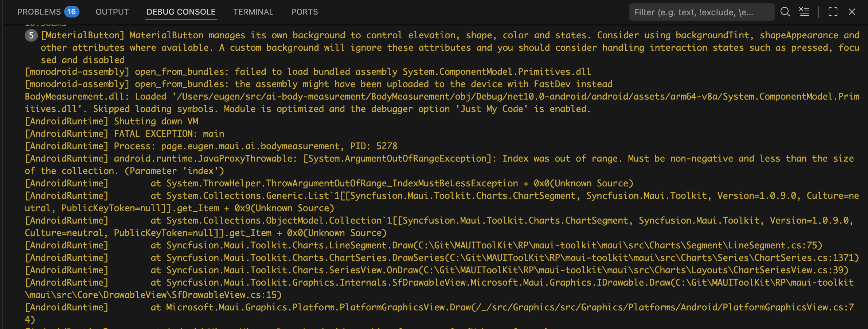Click the 5 occurrence badge on MaterialButton warning
Image resolution: width=868 pixels, height=329 pixels.
(x=31, y=35)
